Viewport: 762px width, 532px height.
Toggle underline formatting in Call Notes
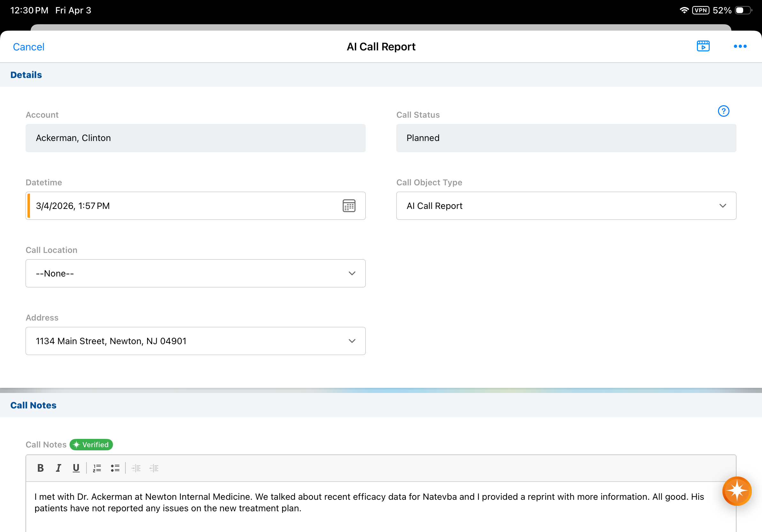(76, 468)
